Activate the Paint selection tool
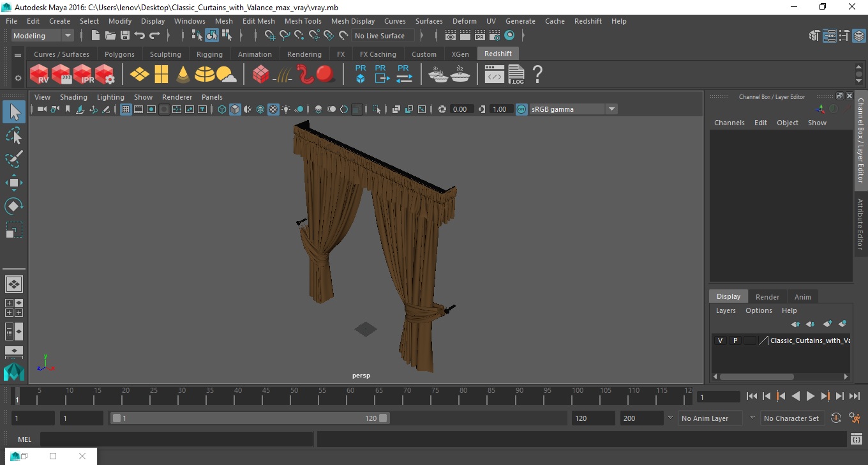This screenshot has height=465, width=868. pyautogui.click(x=14, y=159)
